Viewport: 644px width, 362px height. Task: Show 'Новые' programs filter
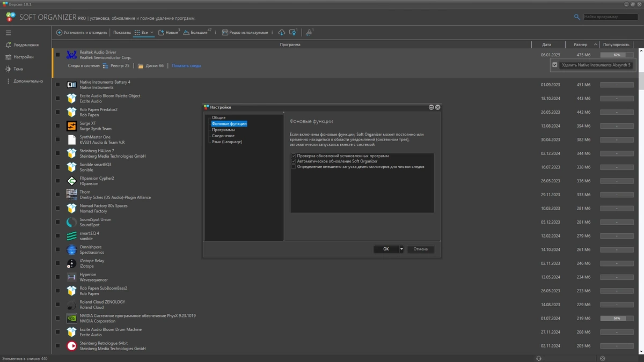[169, 33]
